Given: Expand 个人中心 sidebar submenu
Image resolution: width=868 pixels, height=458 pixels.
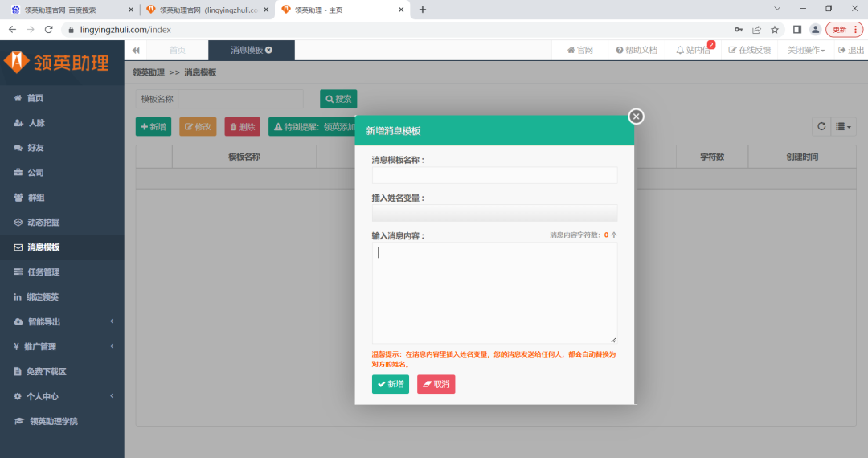Looking at the screenshot, I should click(62, 397).
